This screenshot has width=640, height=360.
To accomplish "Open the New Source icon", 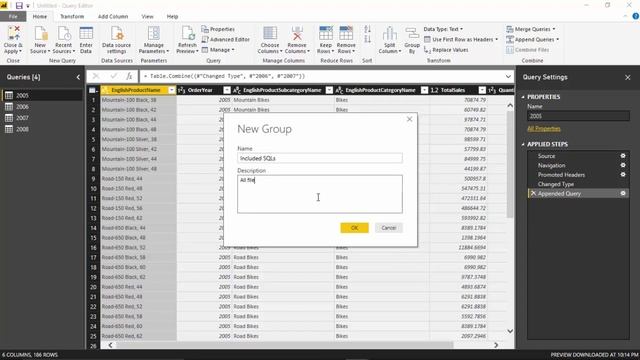I will 40,33.
